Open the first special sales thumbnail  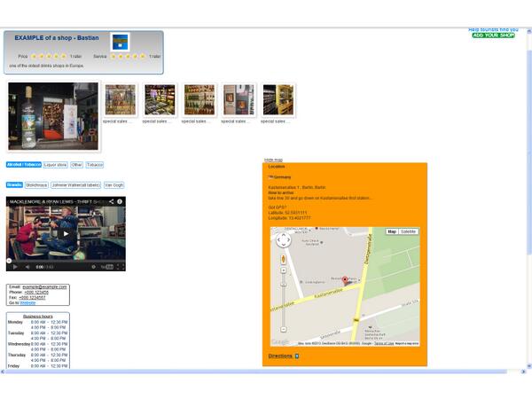121,100
